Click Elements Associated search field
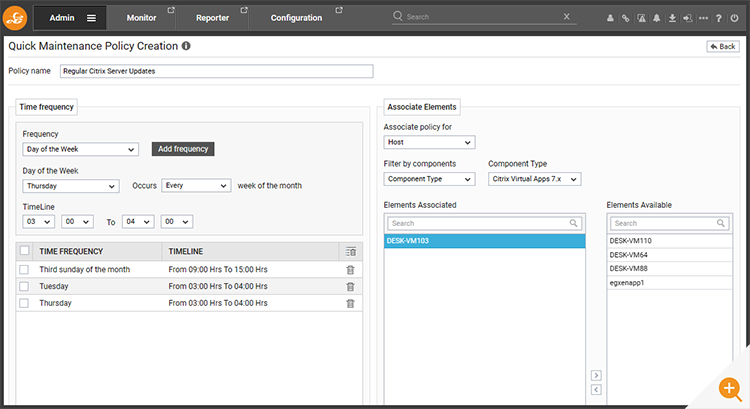The height and width of the screenshot is (409, 750). pos(485,223)
